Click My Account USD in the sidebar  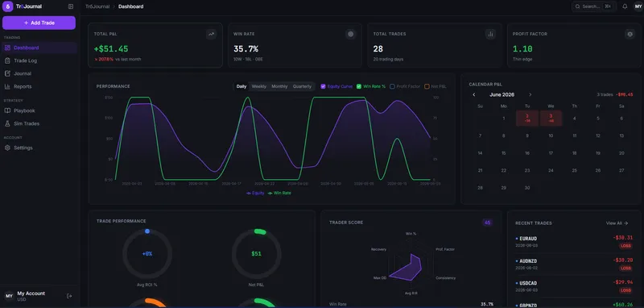(31, 296)
